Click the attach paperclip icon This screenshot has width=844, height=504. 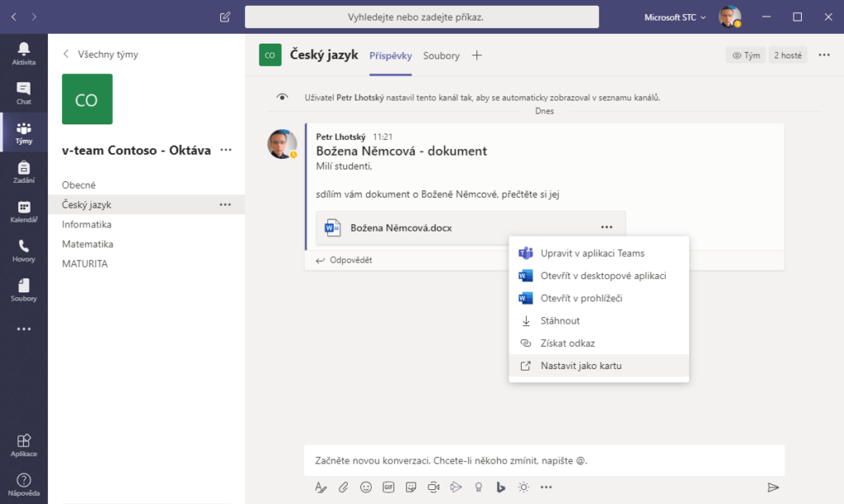344,487
